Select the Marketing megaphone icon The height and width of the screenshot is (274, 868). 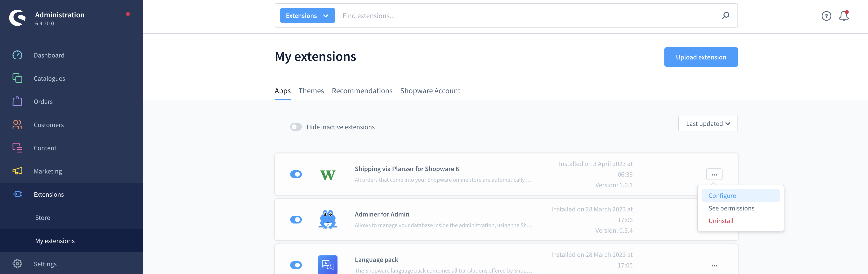point(17,171)
